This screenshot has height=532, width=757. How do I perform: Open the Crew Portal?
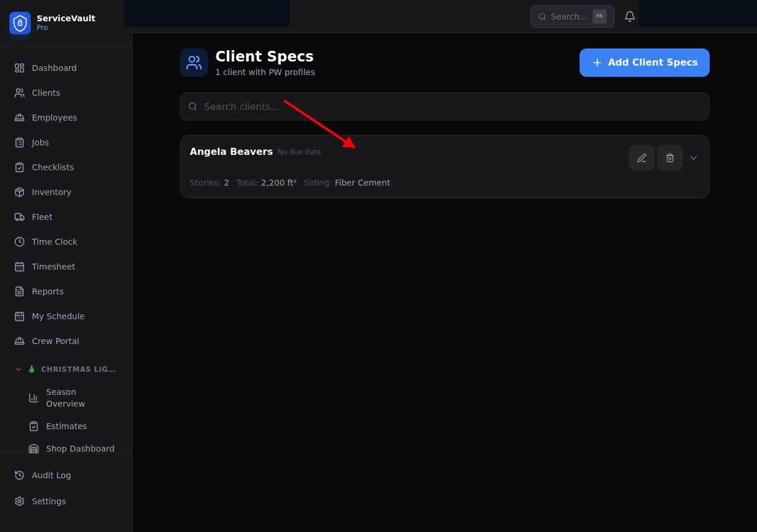point(55,340)
